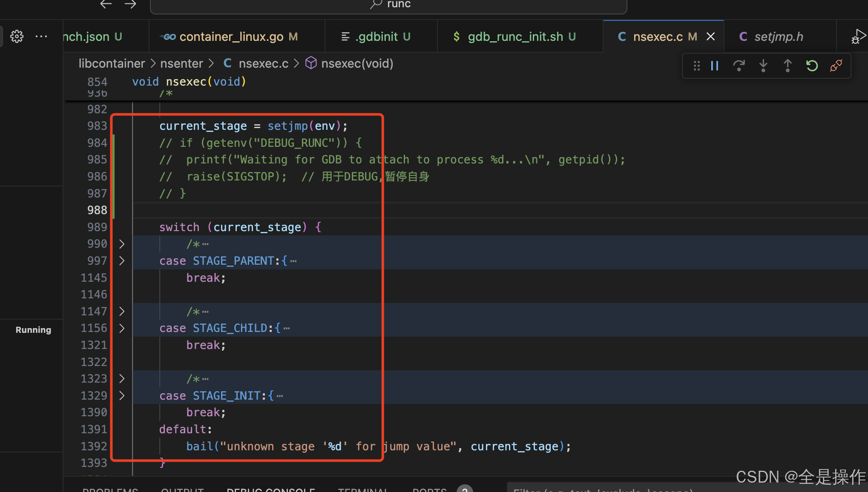This screenshot has height=492, width=868.
Task: Click the debug Step Out icon
Action: [x=788, y=66]
